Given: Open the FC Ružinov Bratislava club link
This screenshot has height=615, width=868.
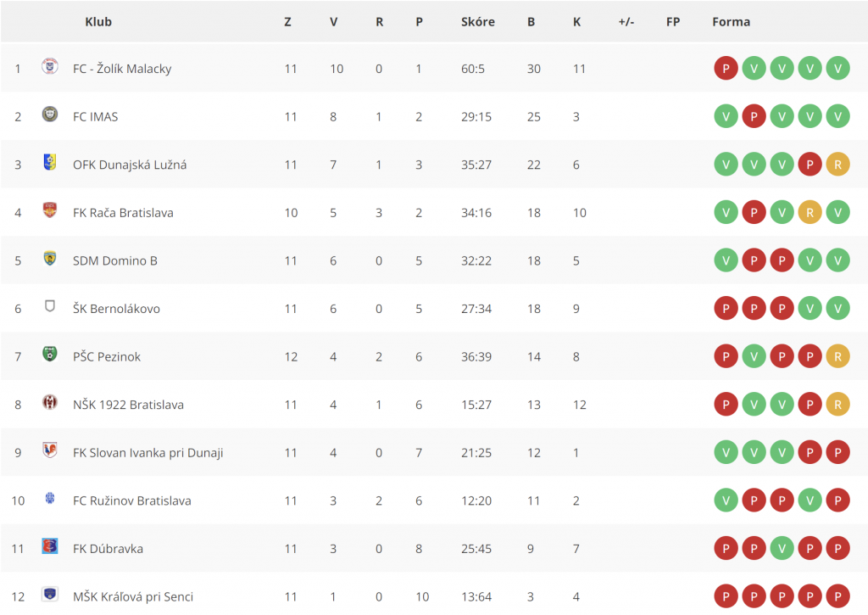Looking at the screenshot, I should point(131,500).
